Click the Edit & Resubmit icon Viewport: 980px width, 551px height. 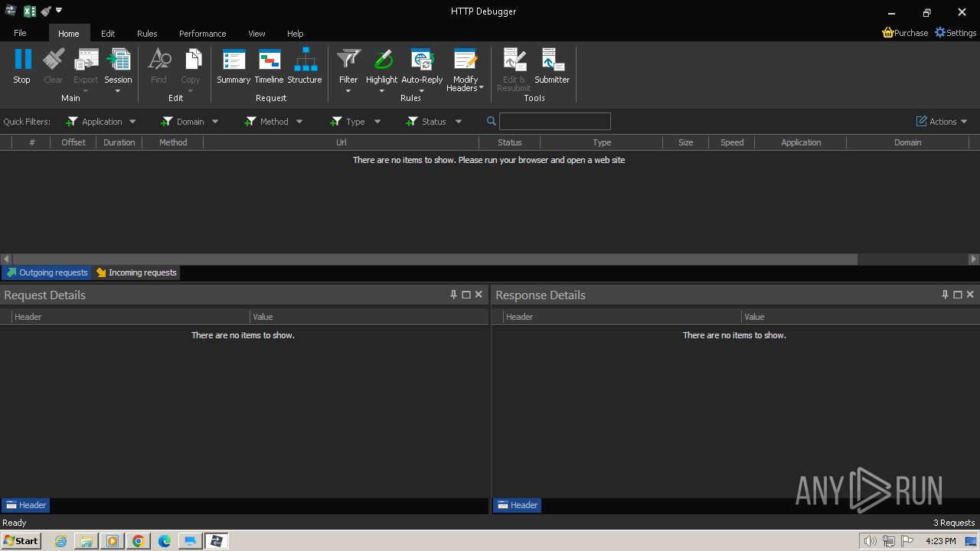coord(514,60)
